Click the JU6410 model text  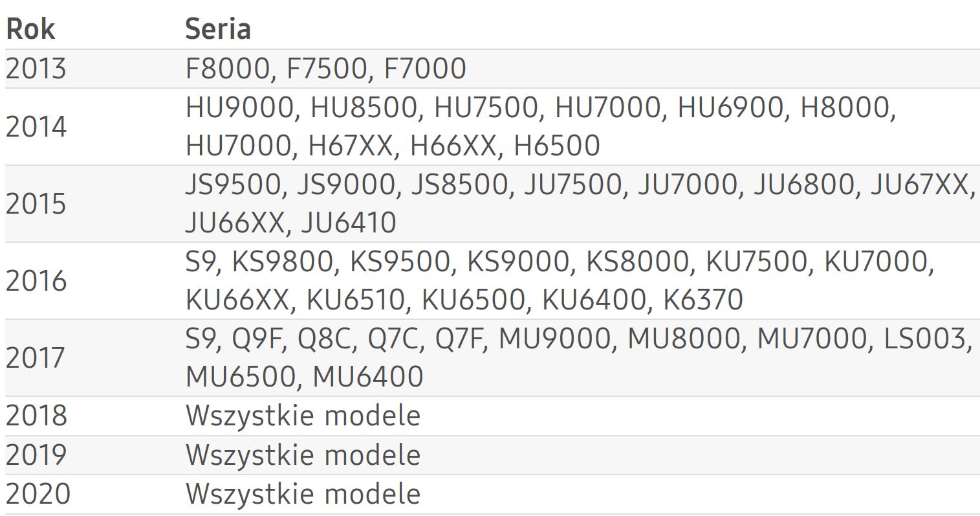pyautogui.click(x=349, y=223)
